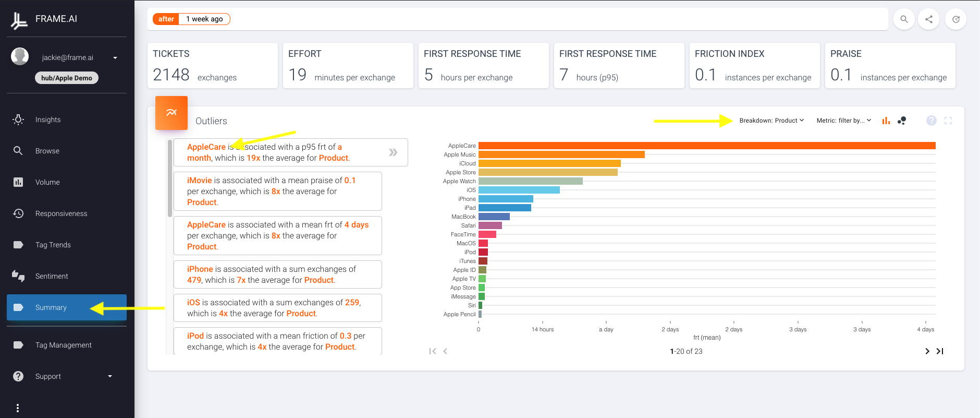Click the Frame.AI logo icon

pos(19,20)
